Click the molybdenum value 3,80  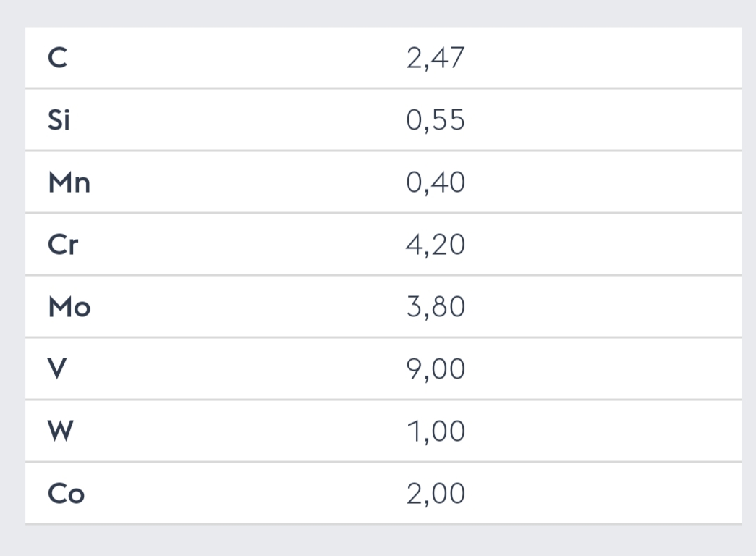[436, 307]
